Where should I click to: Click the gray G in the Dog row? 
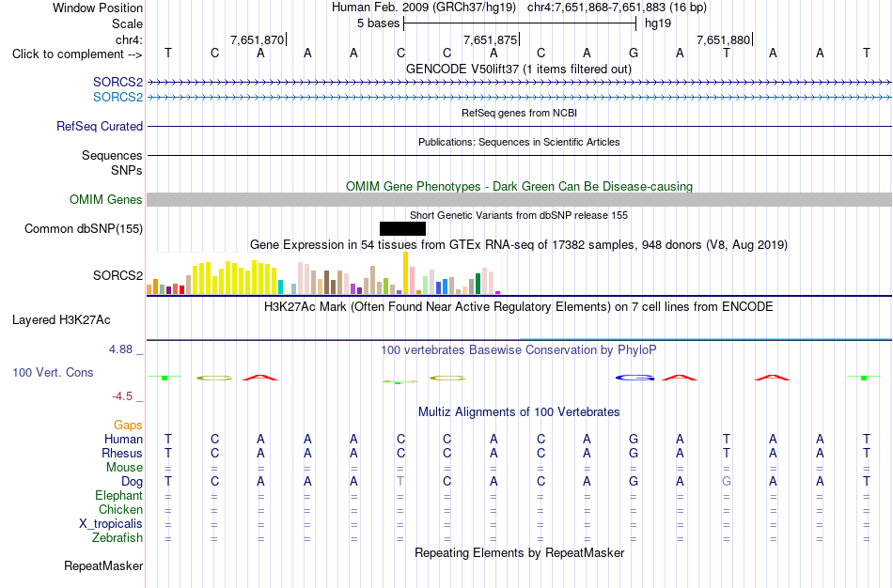(x=726, y=481)
